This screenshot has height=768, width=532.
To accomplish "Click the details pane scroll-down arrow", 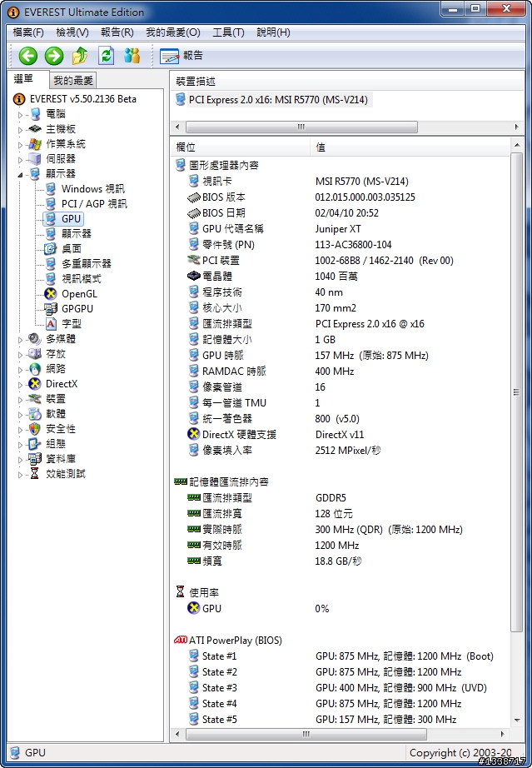I will pyautogui.click(x=516, y=720).
